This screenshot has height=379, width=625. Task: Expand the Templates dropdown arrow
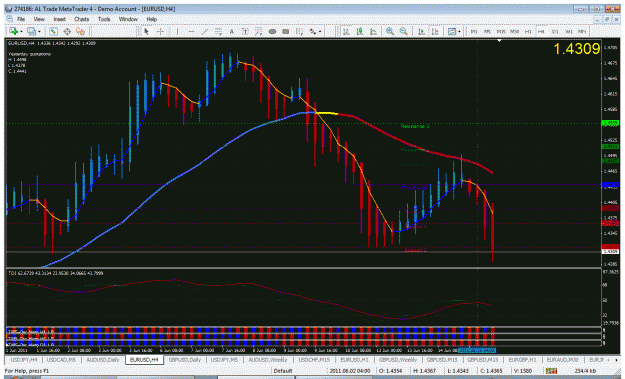459,31
